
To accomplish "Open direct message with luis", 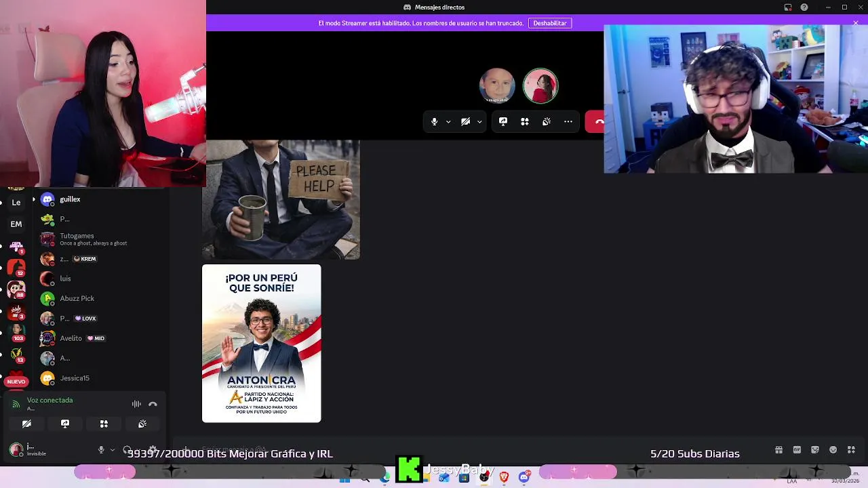I will 100,279.
